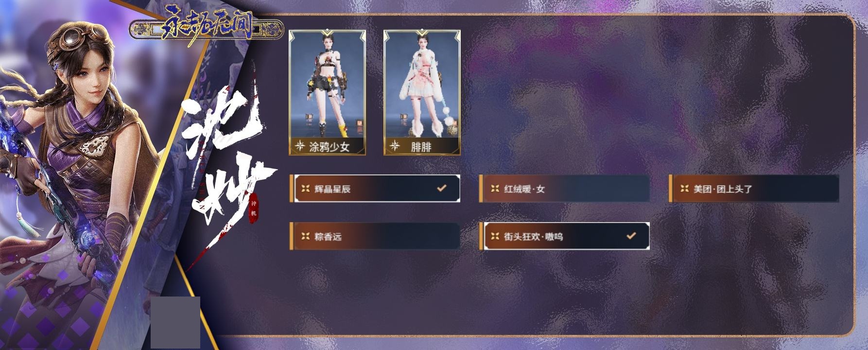Screen dimensions: 868x350
Task: Uncheck the checkmark on 辉晶星辰
Action: click(441, 188)
